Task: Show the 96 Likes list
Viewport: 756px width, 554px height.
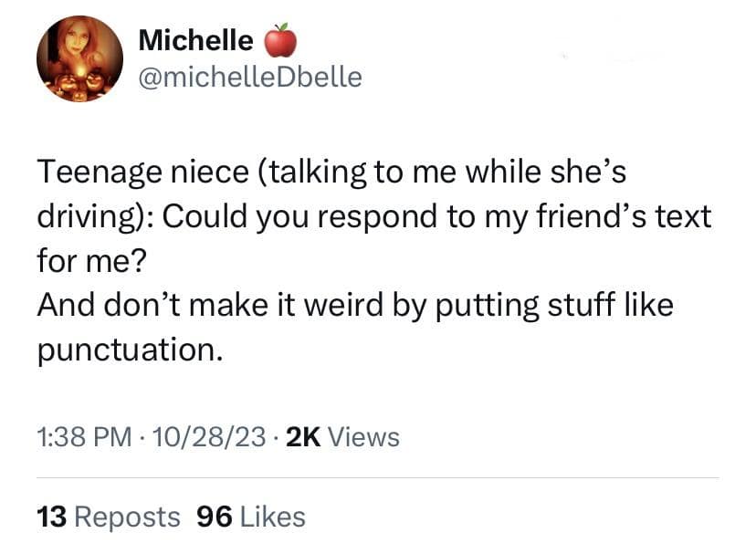Action: 251,517
